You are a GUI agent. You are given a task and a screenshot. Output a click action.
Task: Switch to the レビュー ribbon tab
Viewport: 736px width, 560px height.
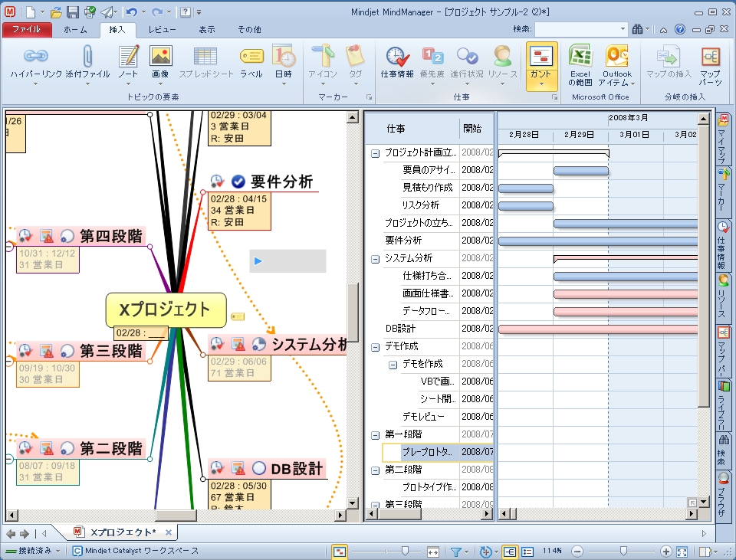[x=162, y=29]
